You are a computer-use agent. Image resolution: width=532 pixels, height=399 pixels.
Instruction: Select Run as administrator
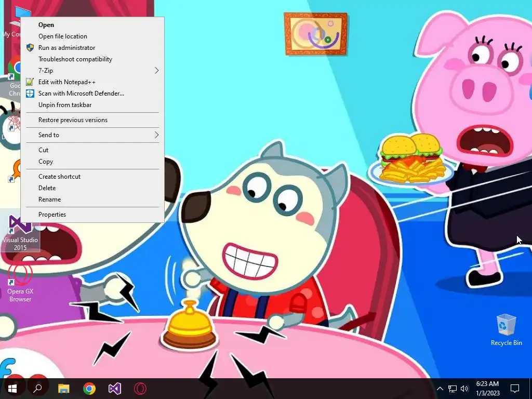(x=92, y=48)
